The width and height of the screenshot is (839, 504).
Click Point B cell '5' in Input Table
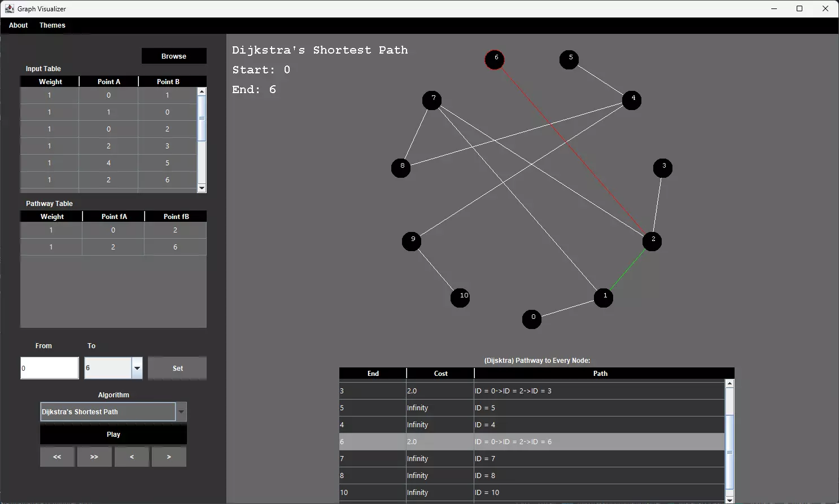pyautogui.click(x=167, y=163)
